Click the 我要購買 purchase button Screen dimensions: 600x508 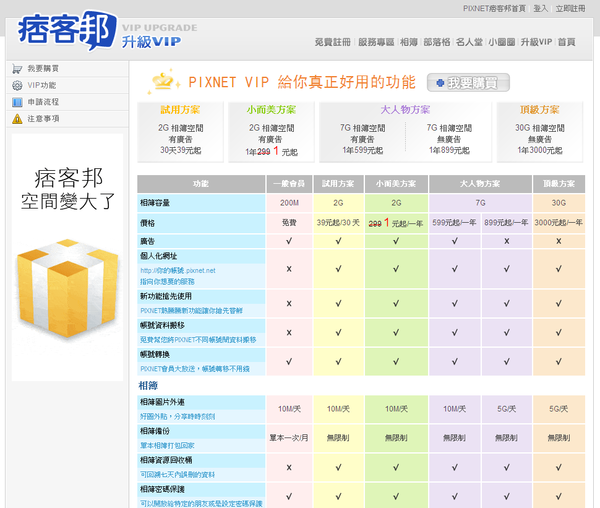click(x=468, y=83)
